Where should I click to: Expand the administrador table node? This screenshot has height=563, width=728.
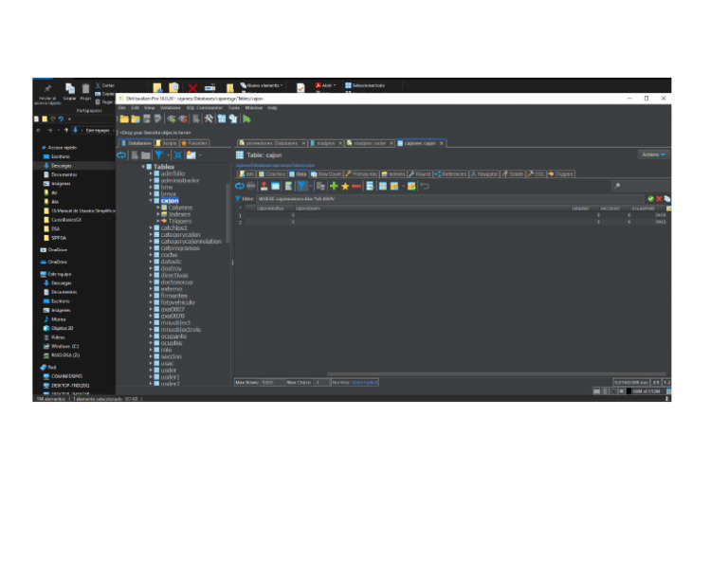coord(151,180)
